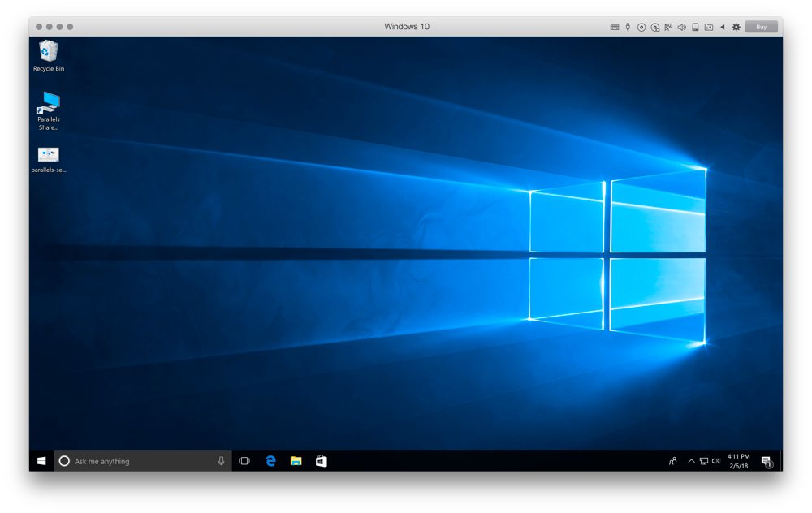This screenshot has height=513, width=812.
Task: Collapse the Parallels toolbar with the left triangle
Action: coord(723,27)
